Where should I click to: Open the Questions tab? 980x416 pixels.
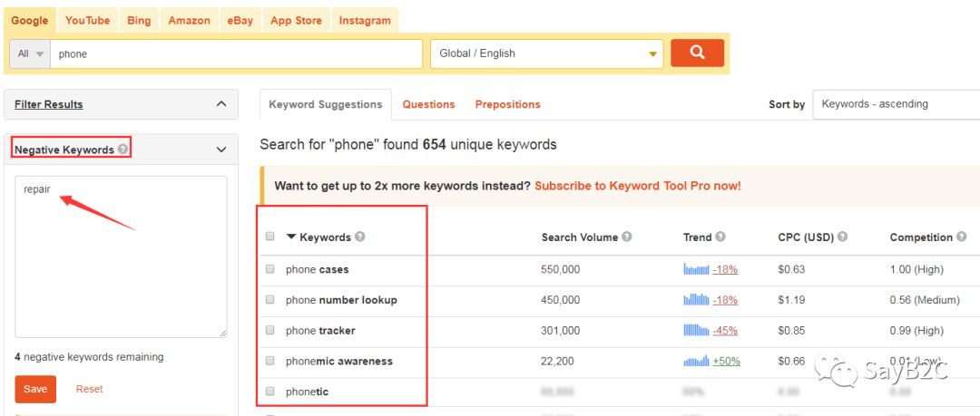click(x=428, y=104)
